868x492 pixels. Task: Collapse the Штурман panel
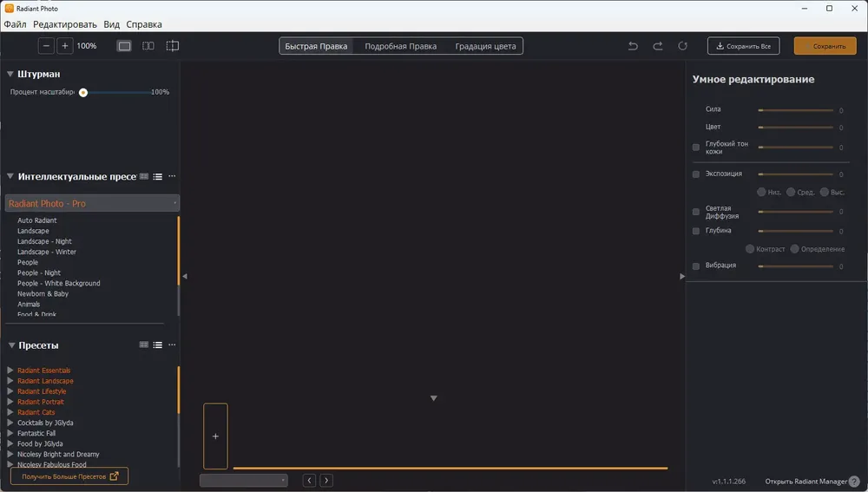coord(10,74)
